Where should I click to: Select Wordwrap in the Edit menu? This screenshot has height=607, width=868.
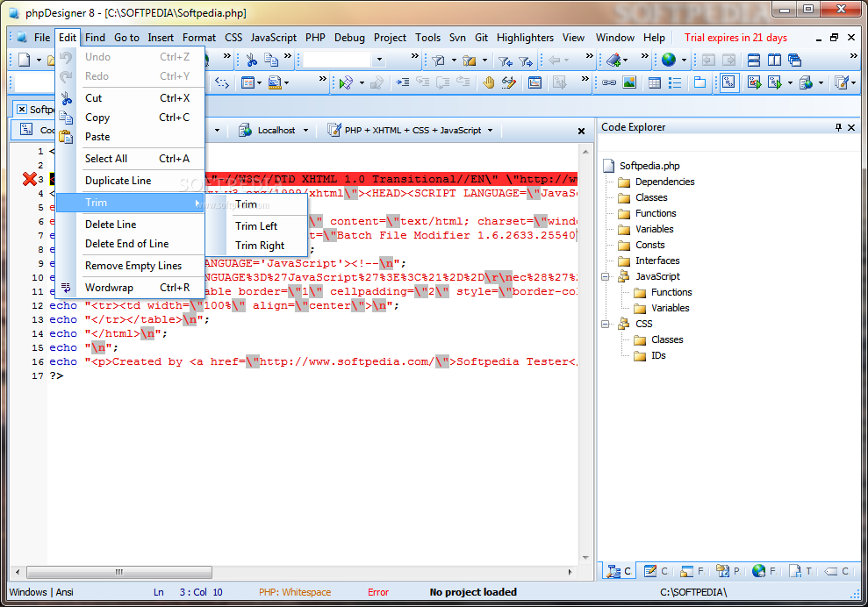[x=131, y=288]
